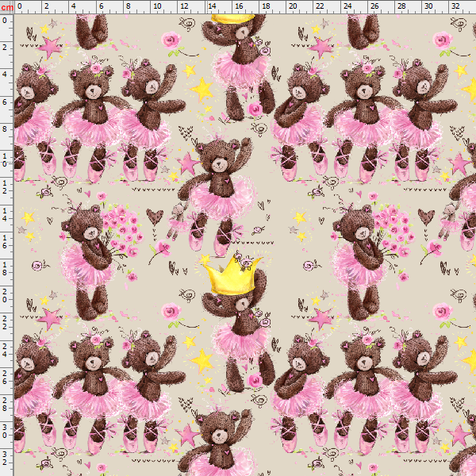Click the fully visible yellow crown in the pattern
The height and width of the screenshot is (476, 476).
coord(232,275)
